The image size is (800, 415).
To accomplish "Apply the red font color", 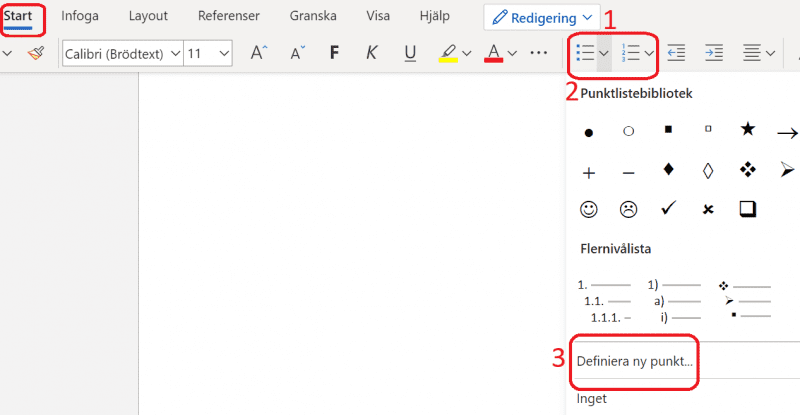I will (x=493, y=53).
